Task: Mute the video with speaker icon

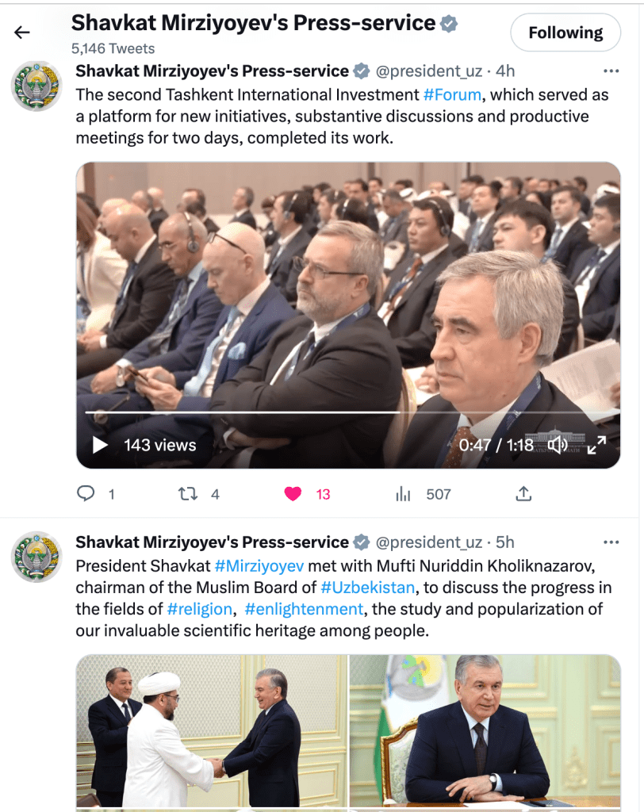Action: pyautogui.click(x=558, y=445)
